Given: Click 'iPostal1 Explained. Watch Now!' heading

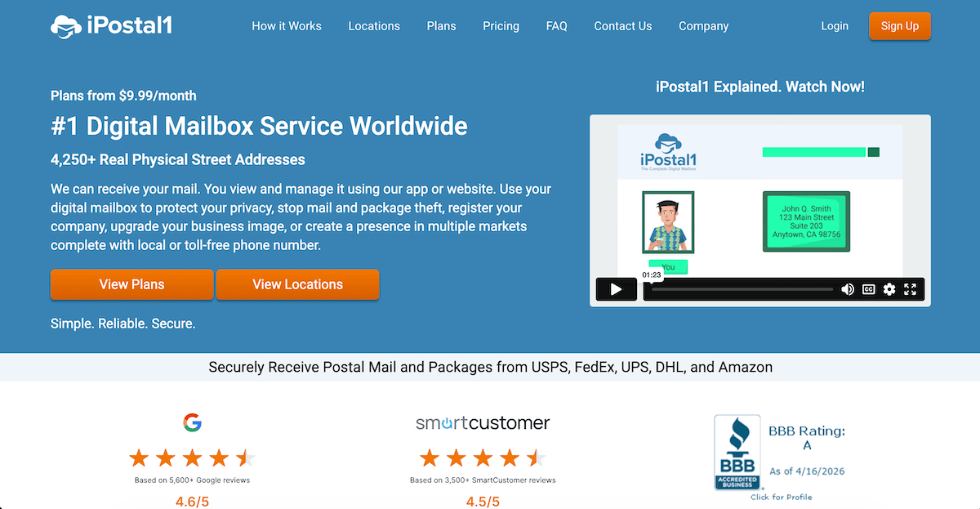Looking at the screenshot, I should [x=760, y=87].
